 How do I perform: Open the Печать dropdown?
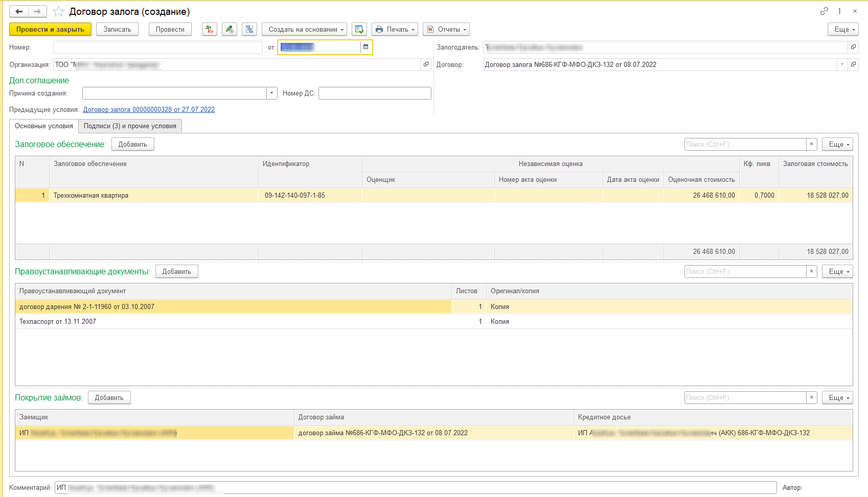pos(395,29)
